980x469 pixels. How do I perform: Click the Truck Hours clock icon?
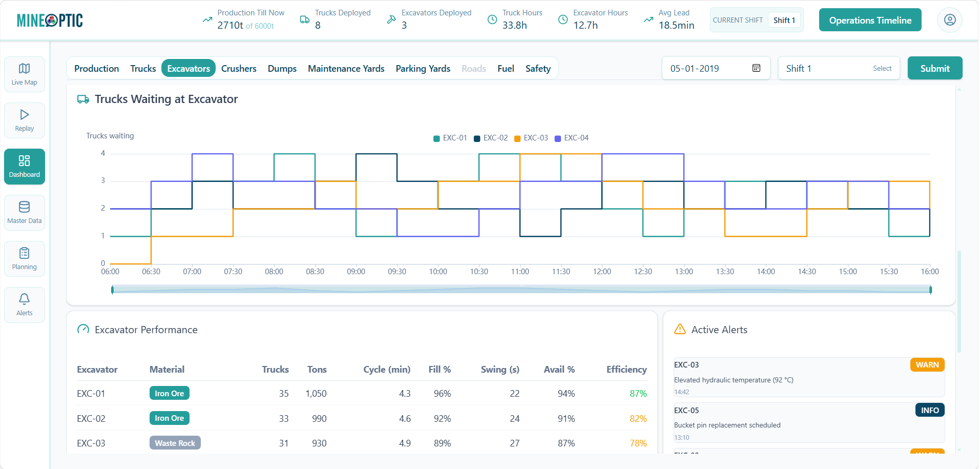click(x=492, y=20)
